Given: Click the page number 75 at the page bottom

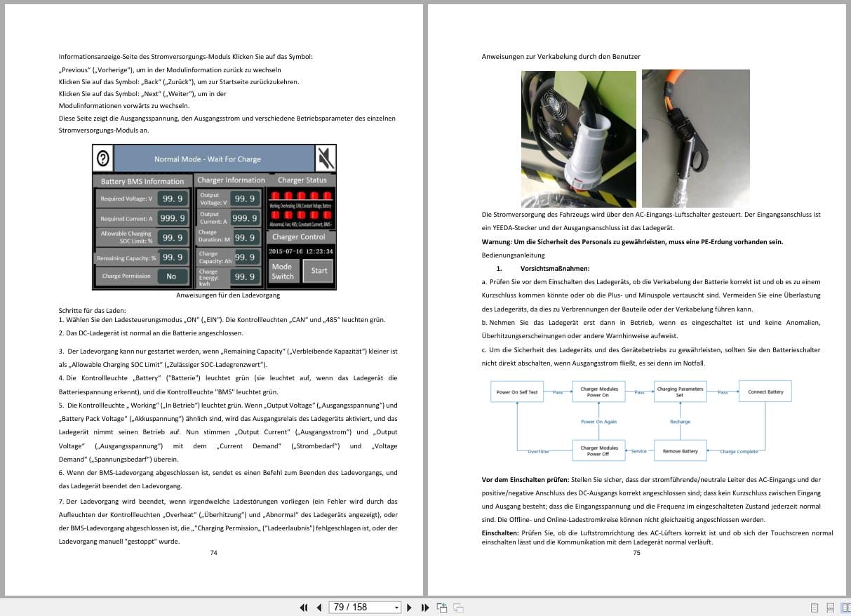Looking at the screenshot, I should 636,553.
